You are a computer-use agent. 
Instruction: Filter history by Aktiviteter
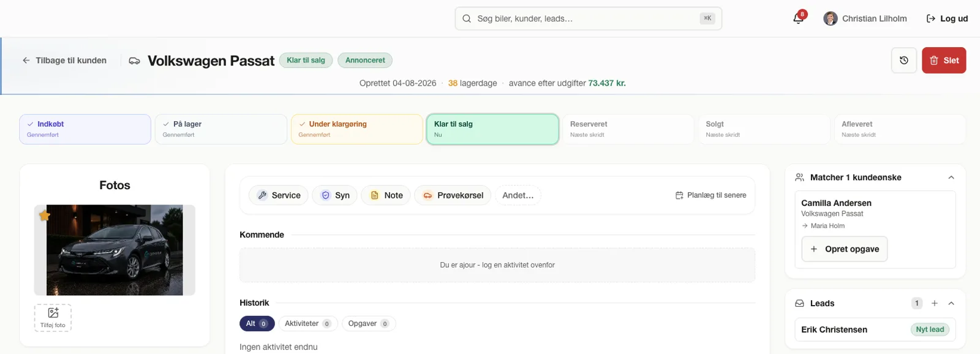[308, 323]
